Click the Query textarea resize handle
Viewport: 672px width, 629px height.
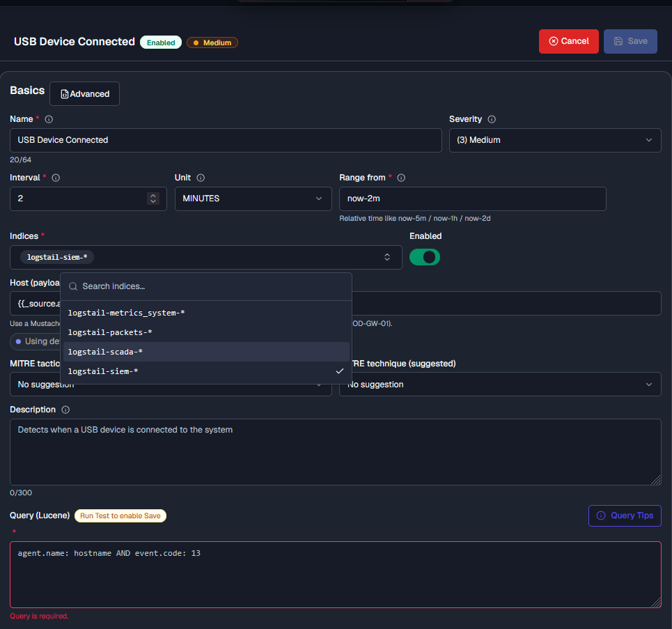(x=656, y=603)
